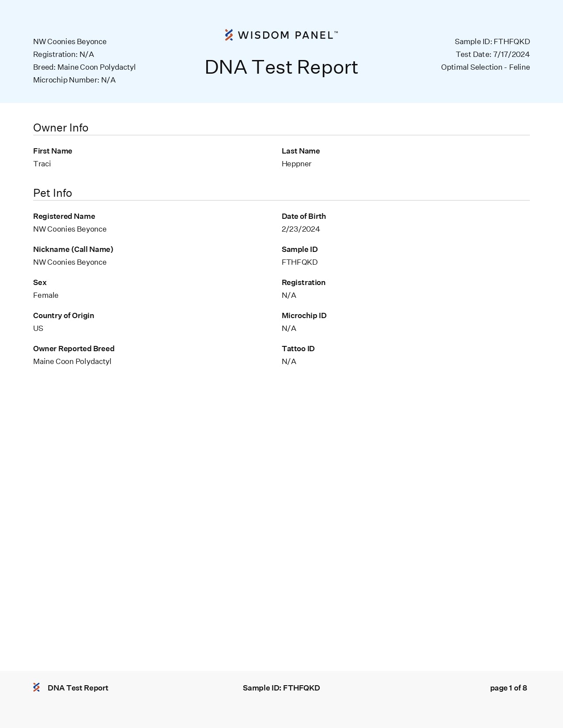Select the Sex value Female

[x=45, y=295]
